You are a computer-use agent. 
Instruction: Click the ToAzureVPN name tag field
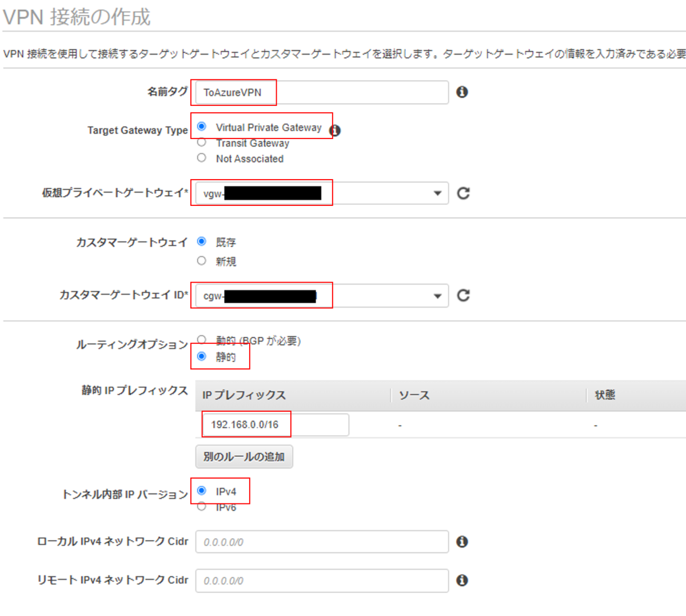click(286, 92)
